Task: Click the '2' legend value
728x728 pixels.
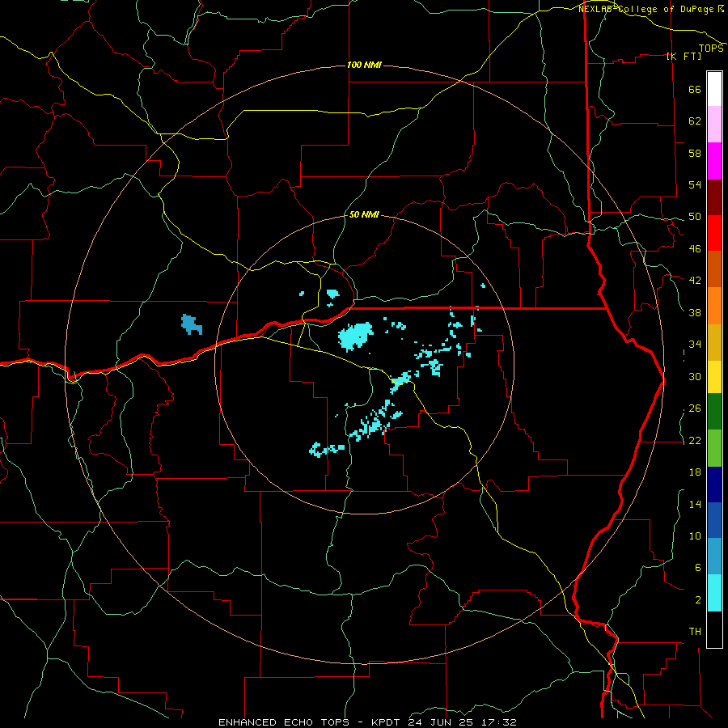Action: 697,600
